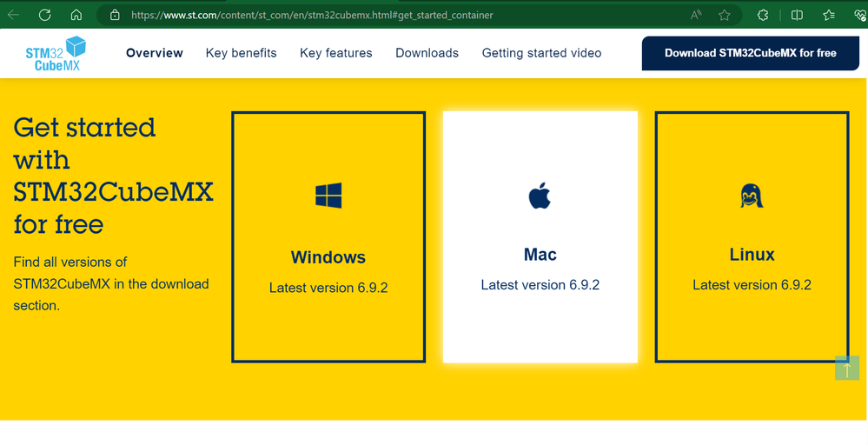868x445 pixels.
Task: Open Browser essentials heart icon
Action: (859, 15)
